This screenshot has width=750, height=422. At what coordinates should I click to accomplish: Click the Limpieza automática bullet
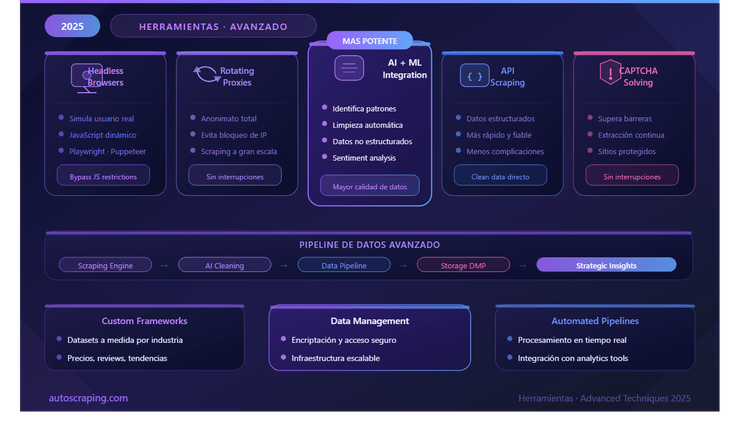tap(367, 125)
